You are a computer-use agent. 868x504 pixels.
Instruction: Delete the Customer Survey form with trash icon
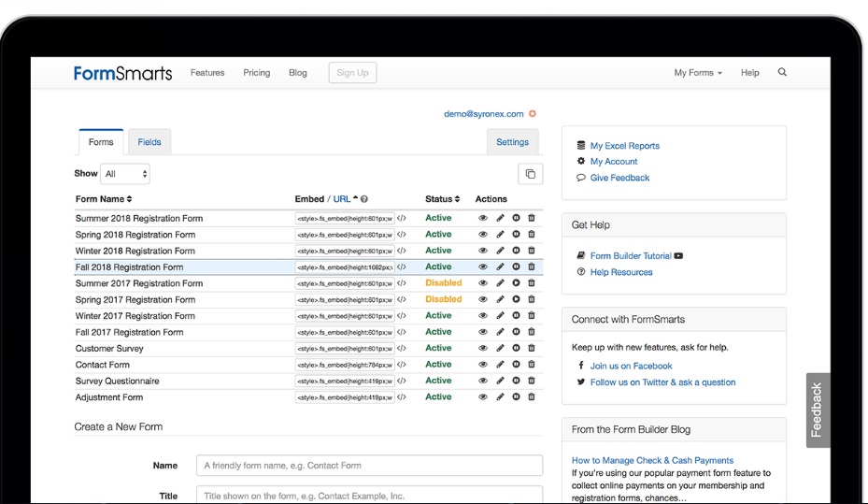click(532, 348)
